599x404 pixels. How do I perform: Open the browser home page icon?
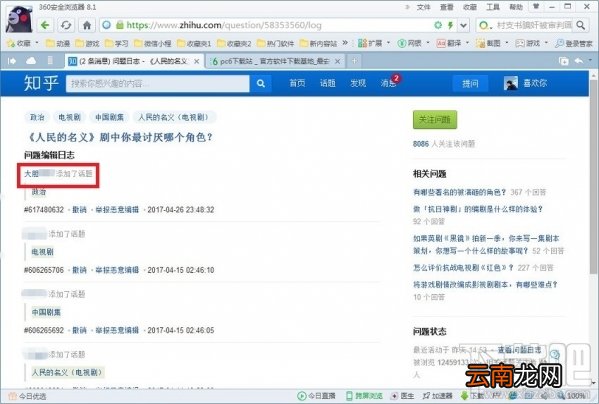point(87,25)
